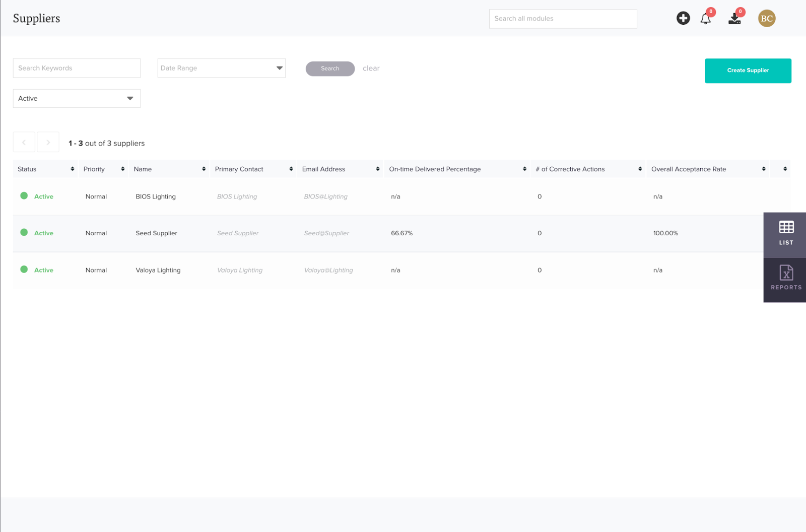Click Seed Supplier primary contact cell

tap(238, 233)
